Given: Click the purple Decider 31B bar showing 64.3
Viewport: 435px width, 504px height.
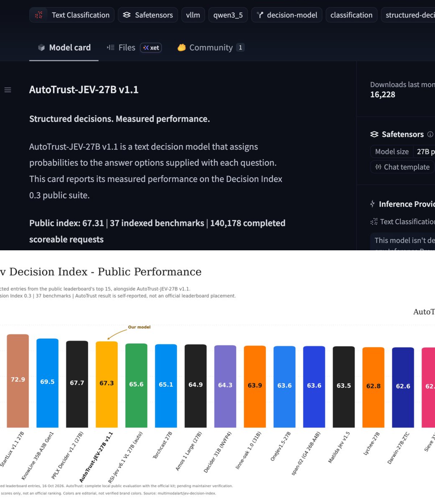Looking at the screenshot, I should [x=225, y=386].
